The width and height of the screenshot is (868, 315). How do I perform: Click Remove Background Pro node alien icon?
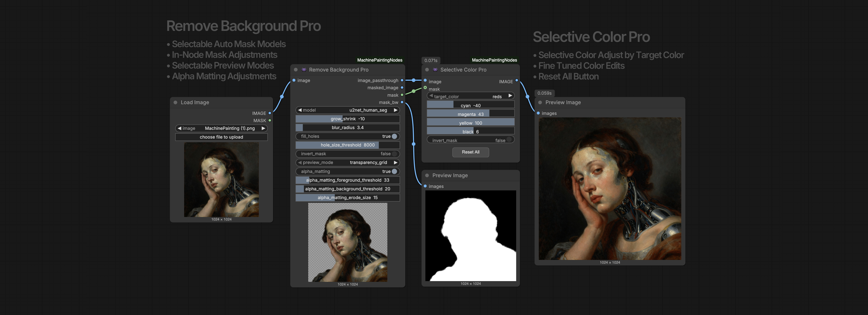(x=304, y=70)
